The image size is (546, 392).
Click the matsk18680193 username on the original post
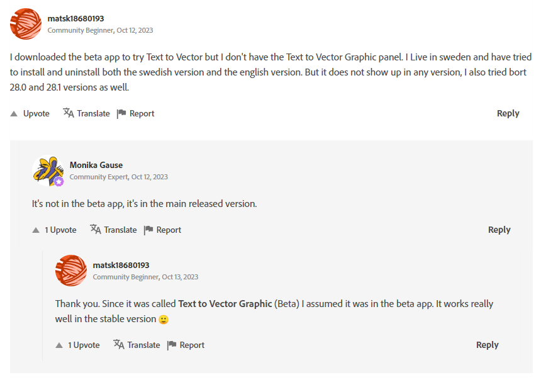click(75, 18)
